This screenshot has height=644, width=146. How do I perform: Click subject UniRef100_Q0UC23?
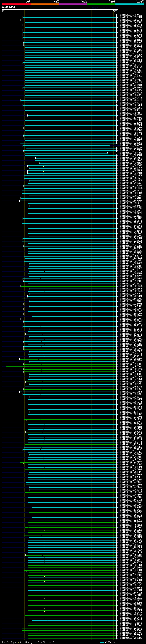pos(131,620)
